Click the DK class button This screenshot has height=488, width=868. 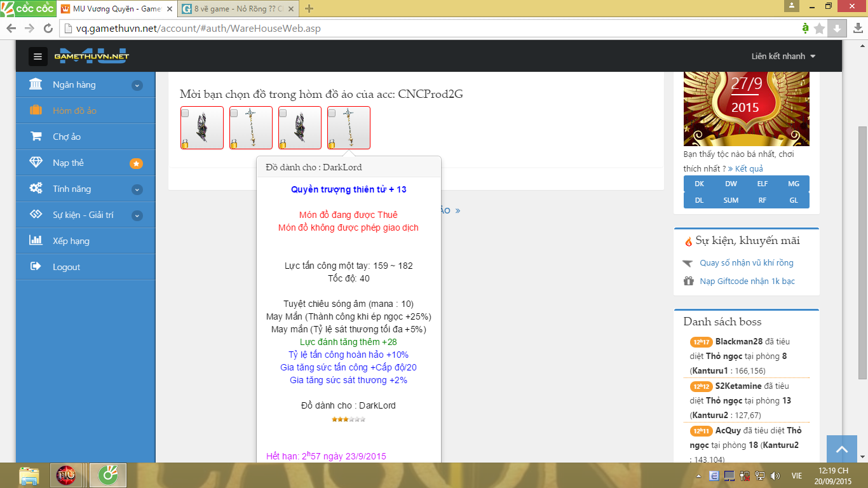point(699,184)
